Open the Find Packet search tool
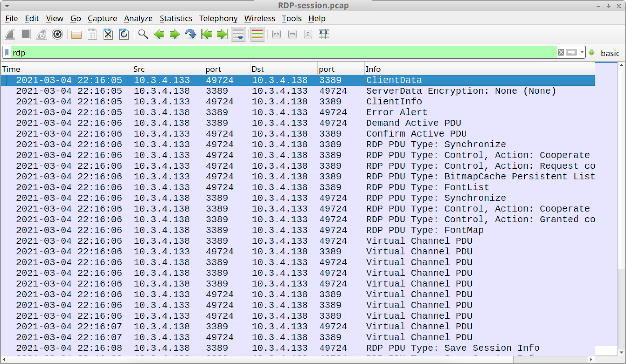The width and height of the screenshot is (626, 364). point(142,34)
